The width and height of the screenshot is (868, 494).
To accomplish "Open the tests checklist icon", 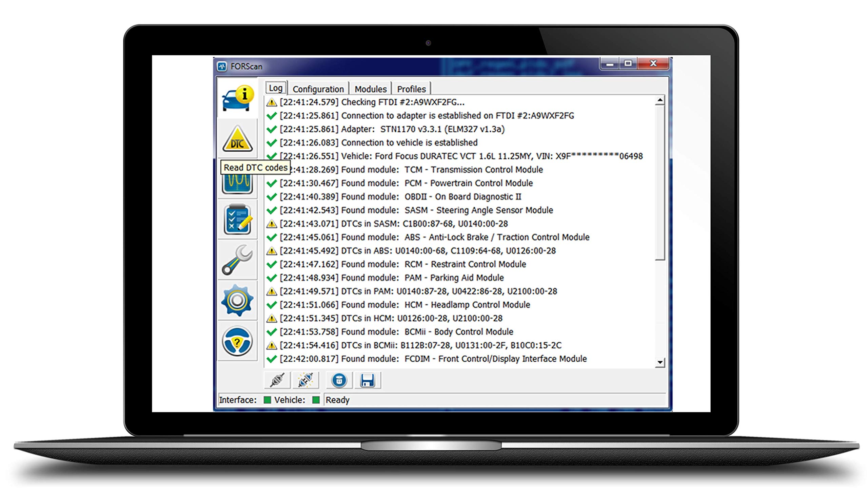I will point(237,220).
